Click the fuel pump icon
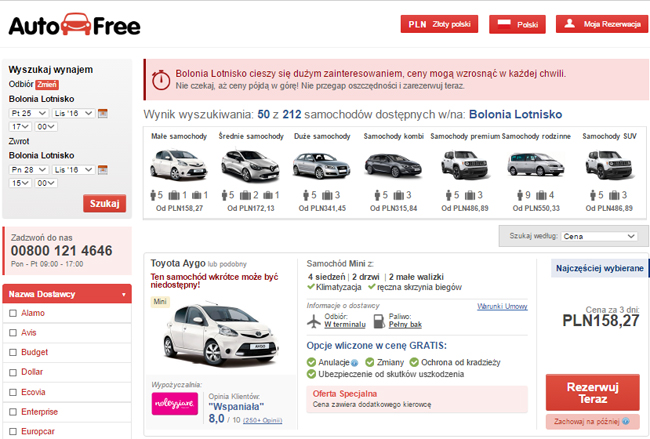 pyautogui.click(x=379, y=321)
